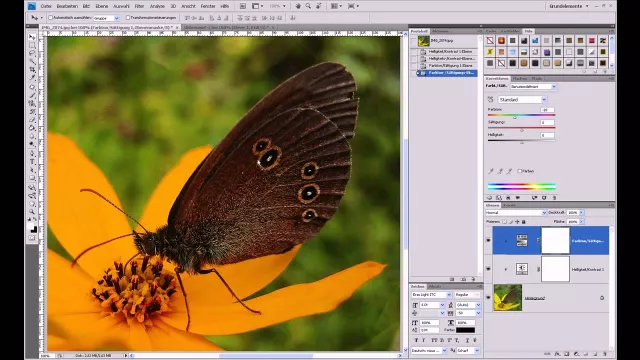Click the Sättigung slider handle
The image size is (640, 360).
click(x=522, y=130)
